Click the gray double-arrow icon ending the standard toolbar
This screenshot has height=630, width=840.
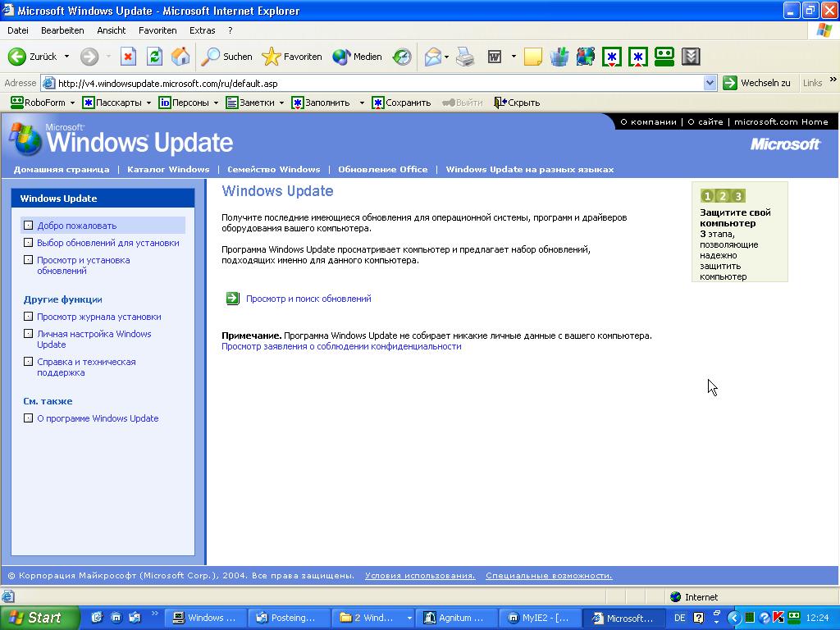point(691,57)
